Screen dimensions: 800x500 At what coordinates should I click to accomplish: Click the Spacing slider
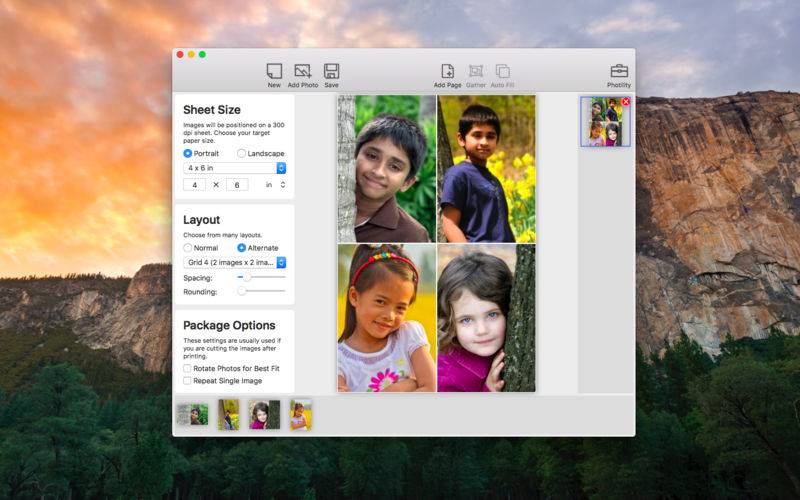tap(261, 277)
